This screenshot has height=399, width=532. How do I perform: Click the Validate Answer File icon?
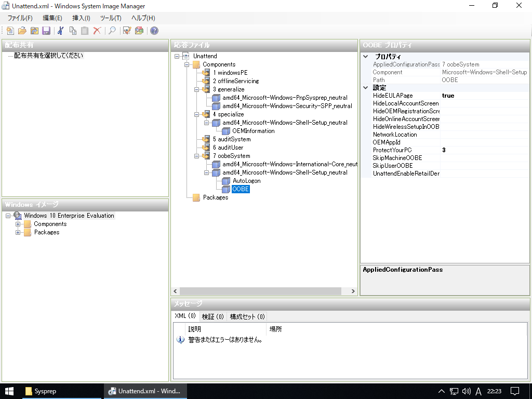coord(127,31)
